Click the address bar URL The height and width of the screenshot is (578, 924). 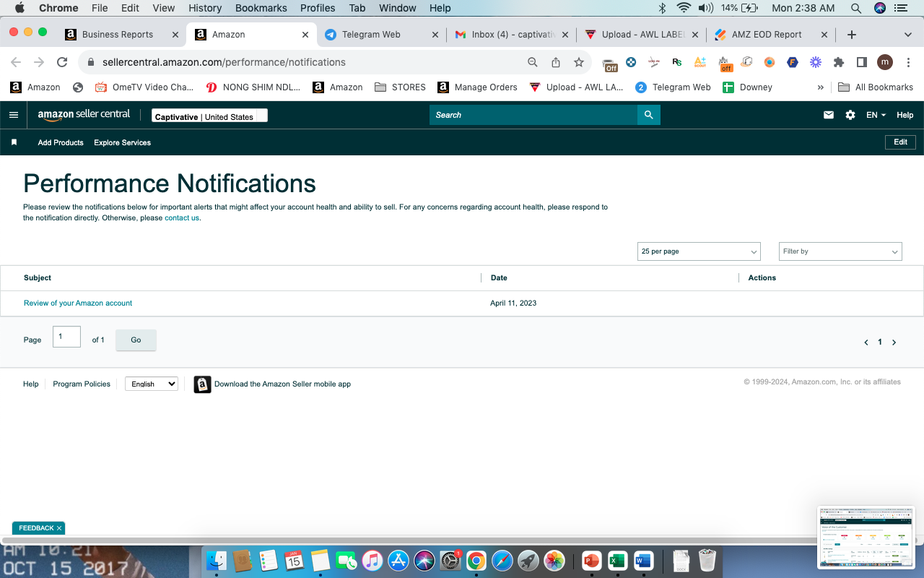(x=224, y=62)
